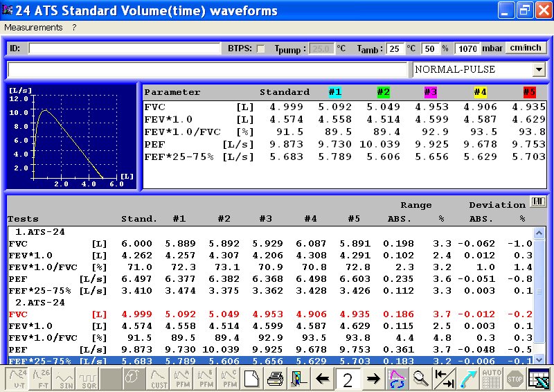This screenshot has width=554, height=392.
Task: Click the cyan curved arrow icon
Action: point(468,379)
